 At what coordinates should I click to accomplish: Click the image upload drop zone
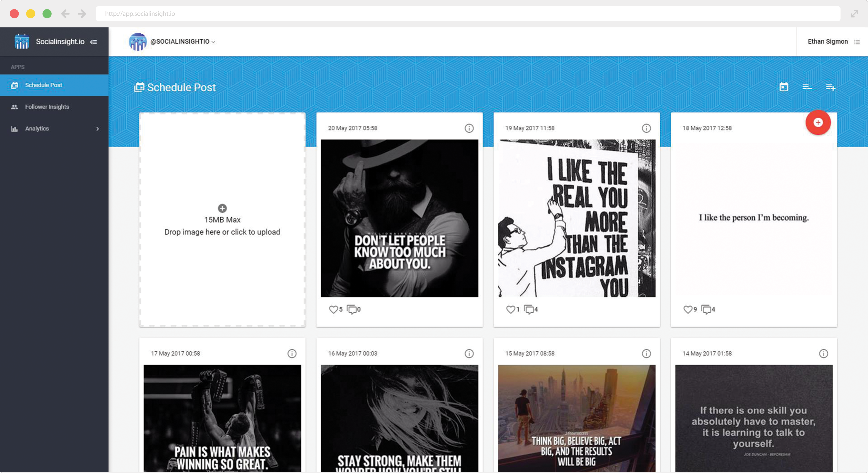[222, 219]
